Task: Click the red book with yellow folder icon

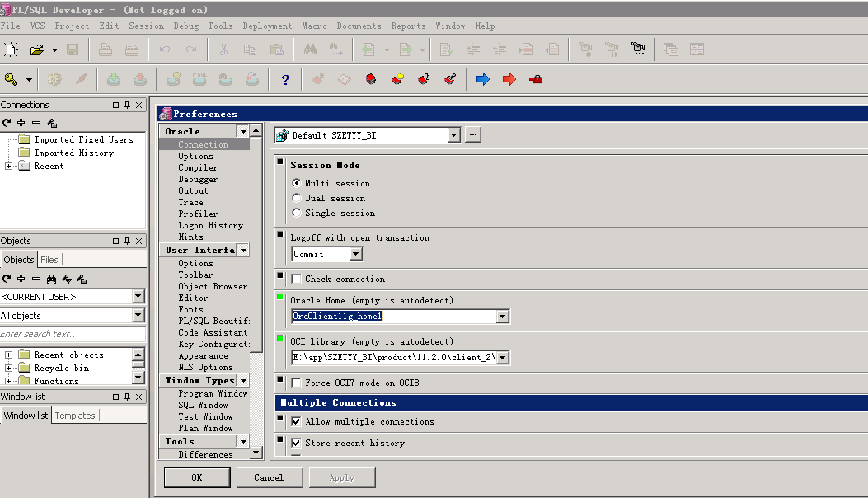Action: pos(397,79)
